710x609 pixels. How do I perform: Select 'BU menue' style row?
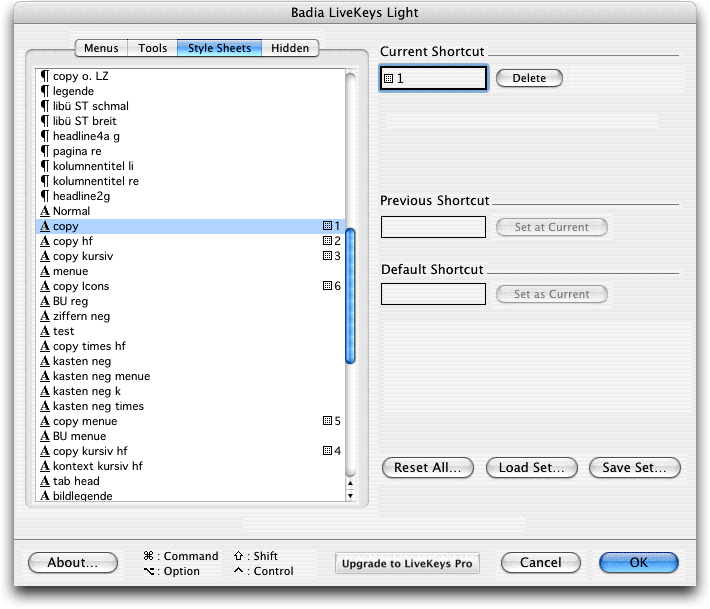[190, 436]
